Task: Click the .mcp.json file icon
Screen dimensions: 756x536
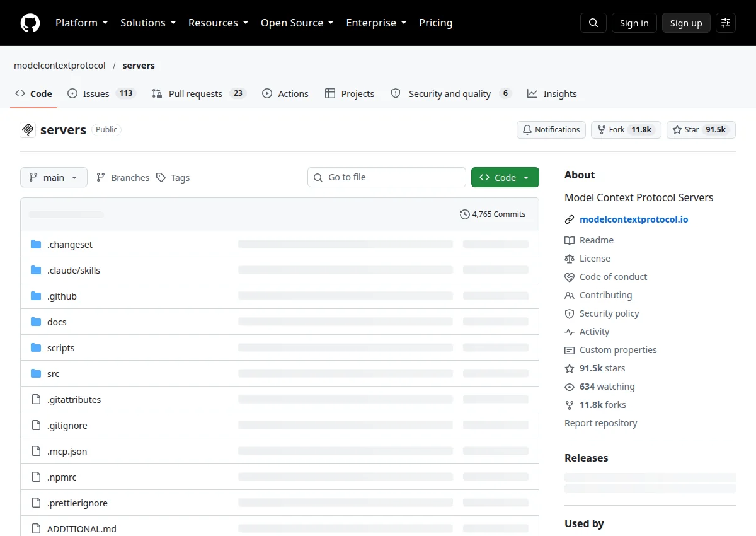Action: [36, 452]
